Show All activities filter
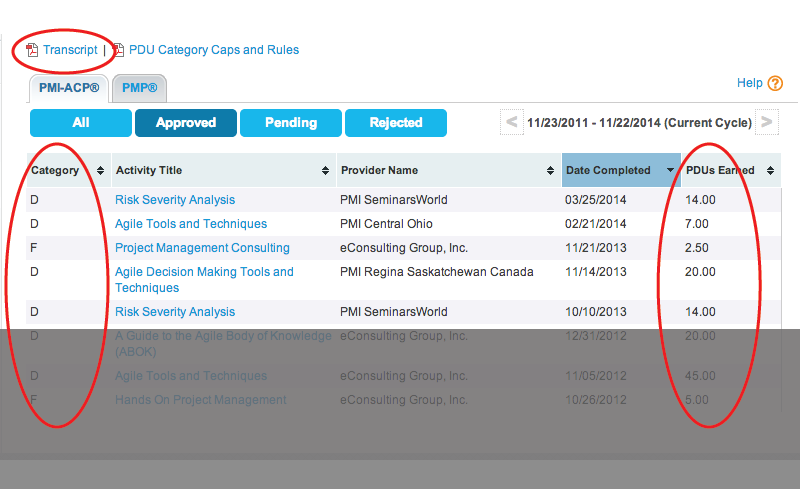 [81, 123]
